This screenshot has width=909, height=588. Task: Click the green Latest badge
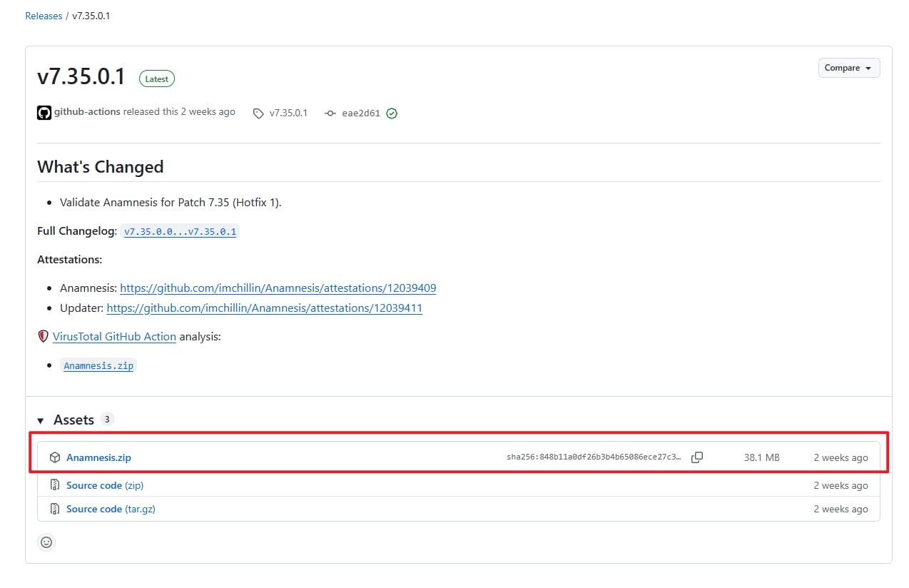(x=157, y=79)
